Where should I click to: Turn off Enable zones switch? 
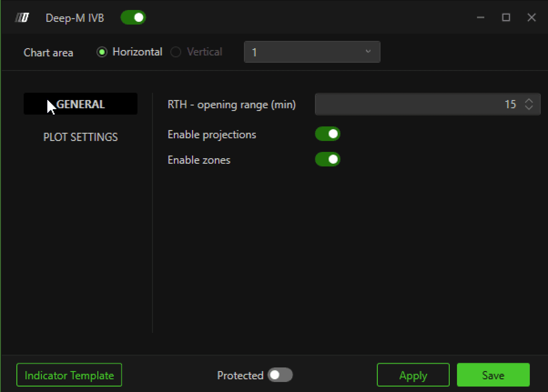click(327, 159)
